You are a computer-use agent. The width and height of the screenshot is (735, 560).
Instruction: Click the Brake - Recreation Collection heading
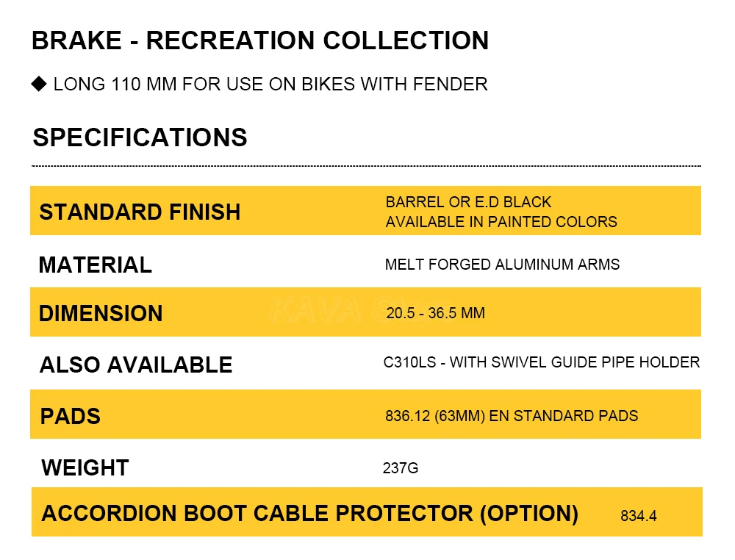[x=260, y=40]
